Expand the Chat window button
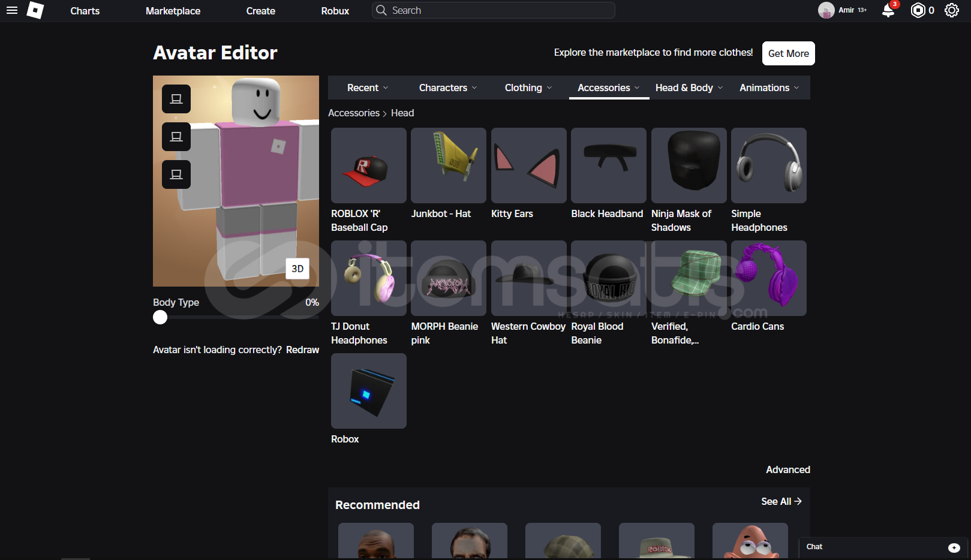 954,547
